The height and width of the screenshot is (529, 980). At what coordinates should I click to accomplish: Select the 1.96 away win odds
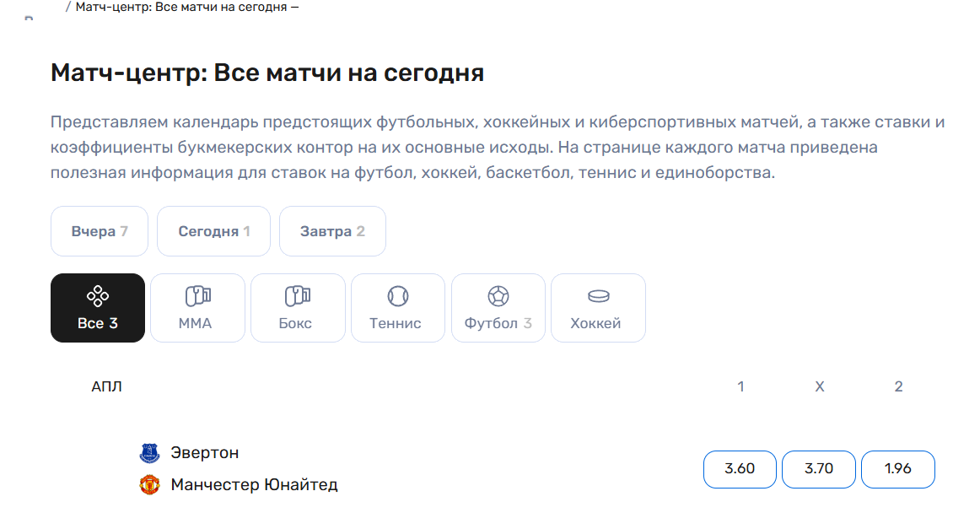897,469
